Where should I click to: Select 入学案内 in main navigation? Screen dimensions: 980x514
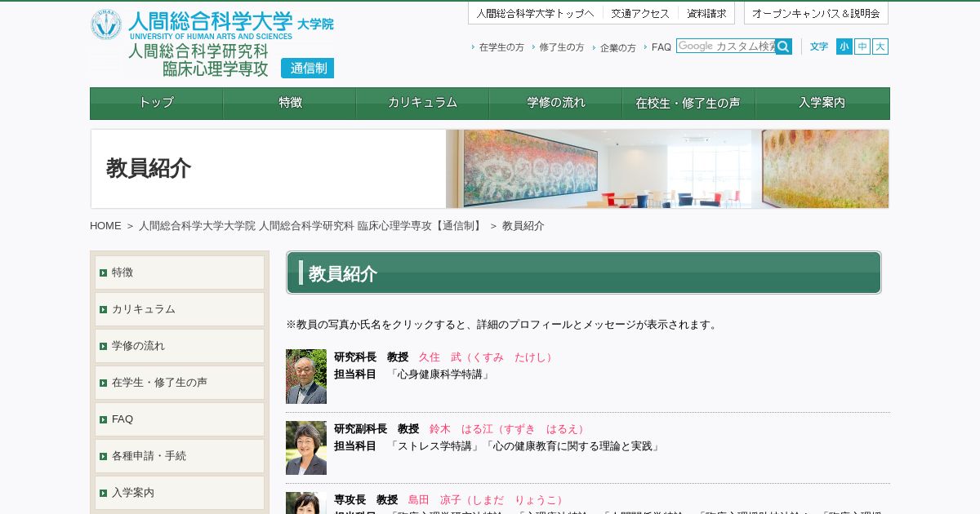click(822, 104)
